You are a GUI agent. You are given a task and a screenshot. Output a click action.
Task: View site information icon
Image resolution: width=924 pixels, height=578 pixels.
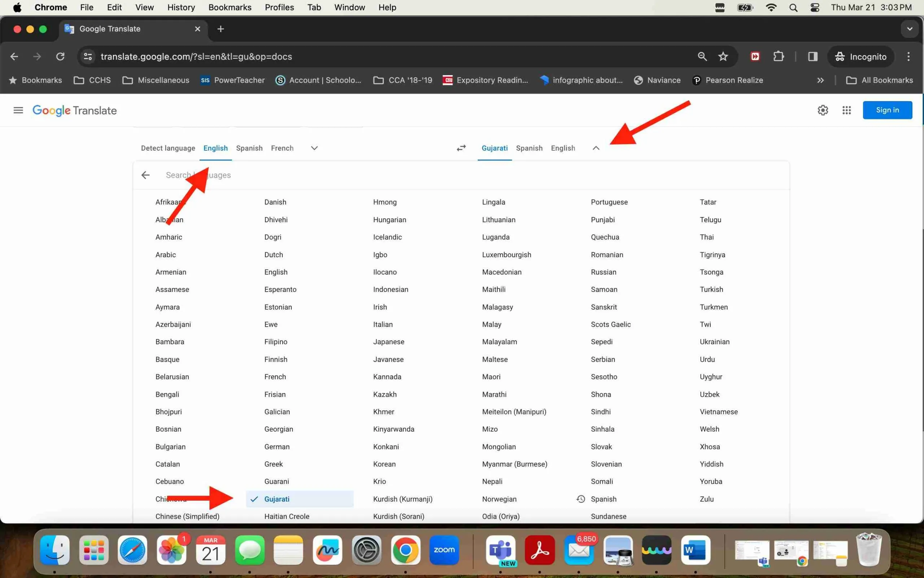88,57
